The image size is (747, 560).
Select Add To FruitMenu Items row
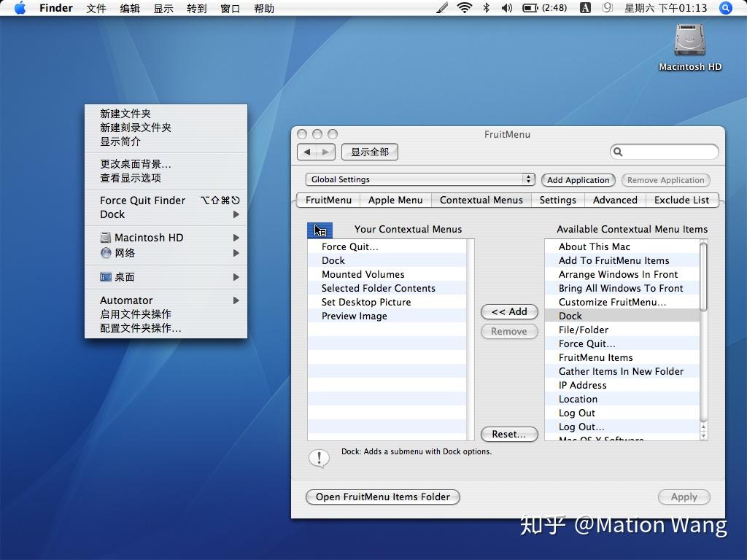(x=623, y=260)
